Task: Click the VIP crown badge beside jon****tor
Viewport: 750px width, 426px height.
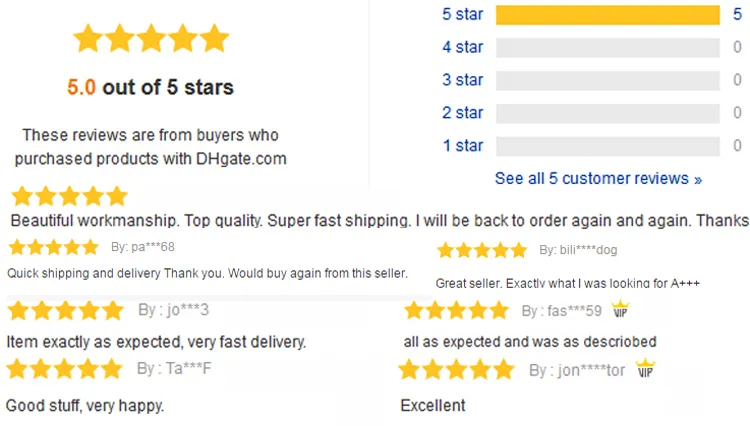Action: tap(645, 368)
